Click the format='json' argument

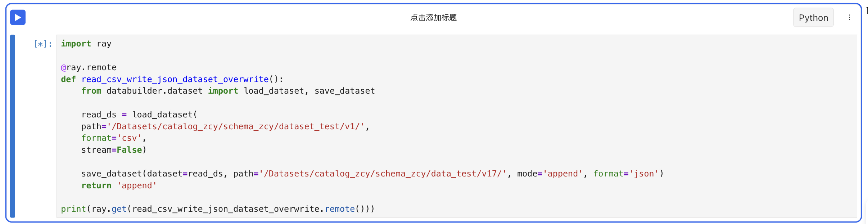[x=626, y=174]
